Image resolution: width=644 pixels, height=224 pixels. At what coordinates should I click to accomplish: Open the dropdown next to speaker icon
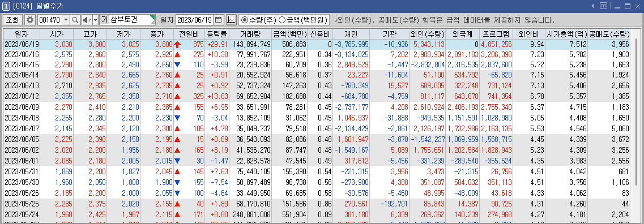[x=95, y=20]
